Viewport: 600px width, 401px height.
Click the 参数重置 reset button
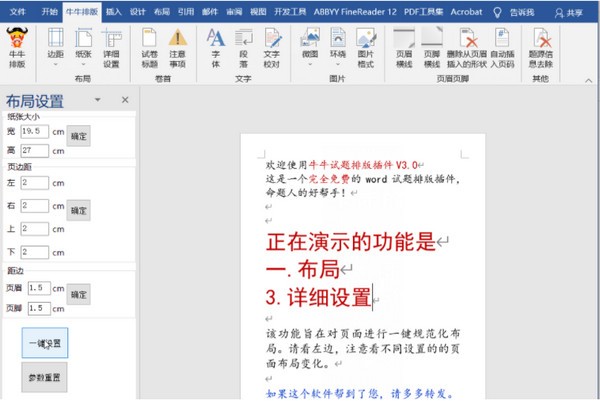tap(45, 377)
